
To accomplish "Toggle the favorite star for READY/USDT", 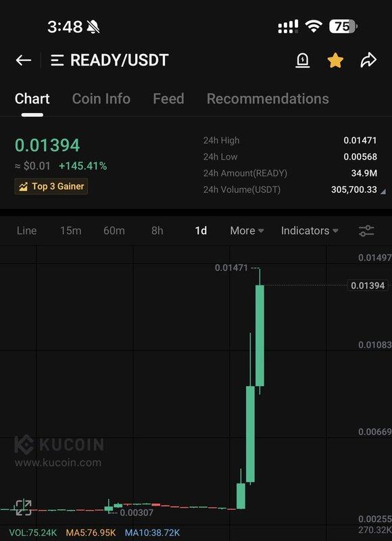I will [x=335, y=60].
